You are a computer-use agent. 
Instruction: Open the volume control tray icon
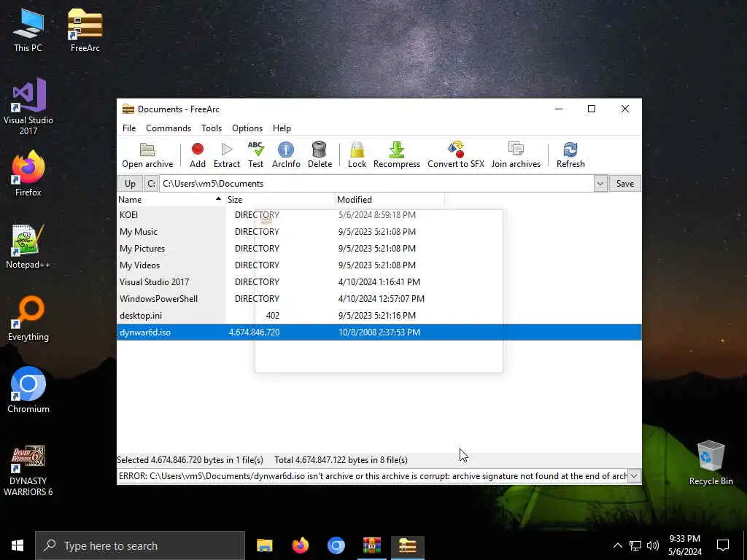(653, 545)
